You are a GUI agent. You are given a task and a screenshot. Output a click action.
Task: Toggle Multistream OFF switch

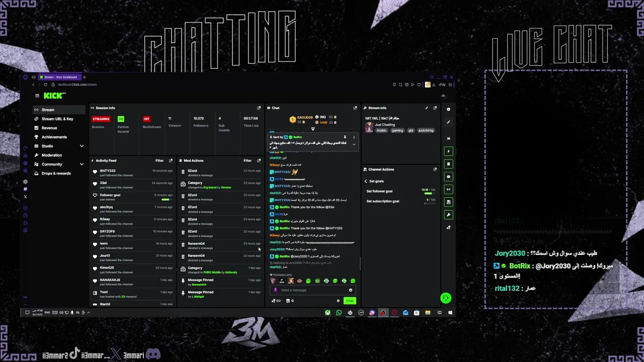pyautogui.click(x=146, y=119)
